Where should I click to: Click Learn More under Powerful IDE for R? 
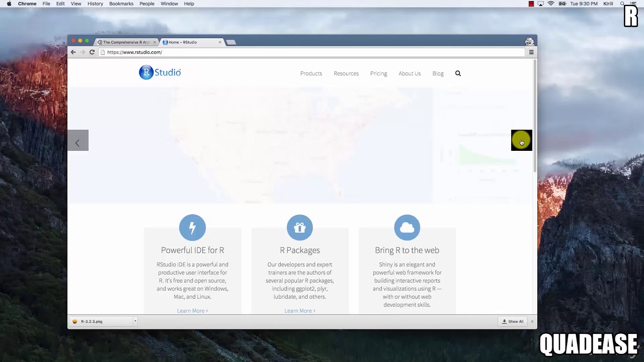pos(192,311)
